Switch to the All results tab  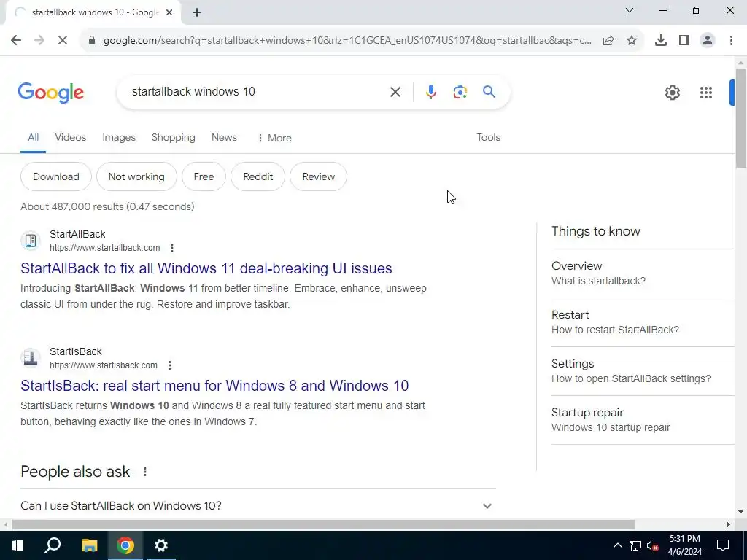pyautogui.click(x=33, y=137)
